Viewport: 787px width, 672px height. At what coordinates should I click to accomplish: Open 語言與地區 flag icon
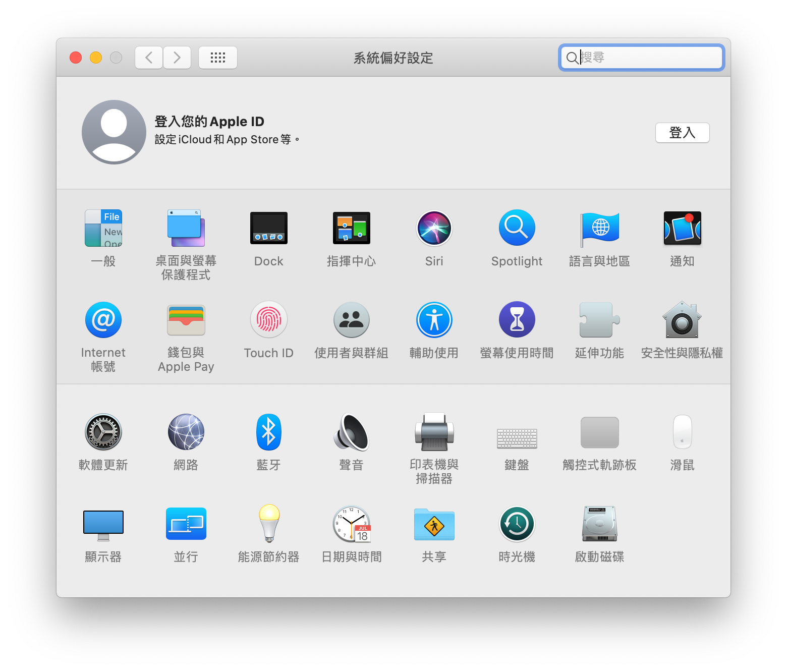600,229
